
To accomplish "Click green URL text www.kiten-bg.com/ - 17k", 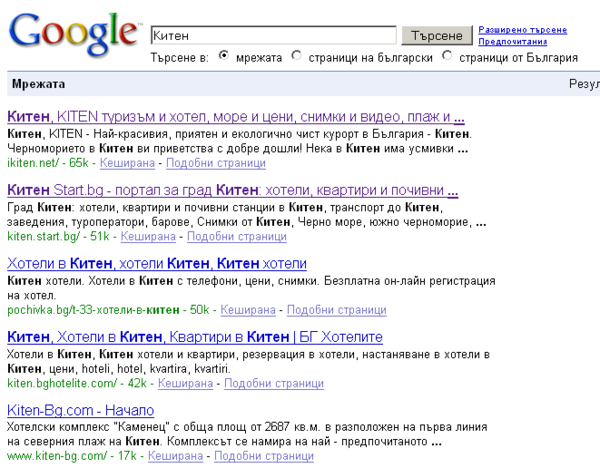I will [72, 456].
